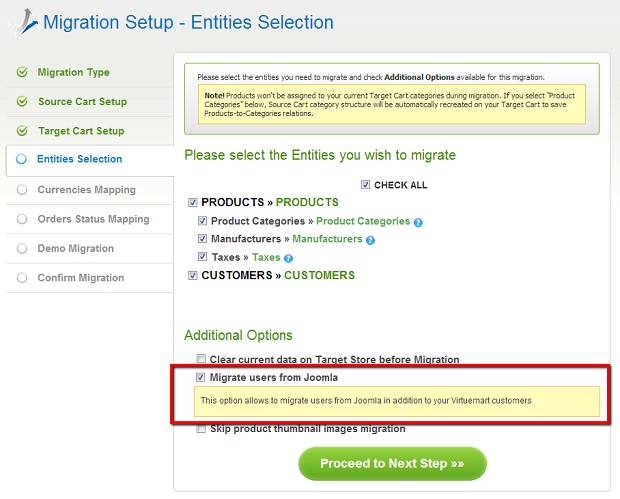This screenshot has width=620, height=499.
Task: Click help icon beside Product Categories
Action: pos(418,222)
